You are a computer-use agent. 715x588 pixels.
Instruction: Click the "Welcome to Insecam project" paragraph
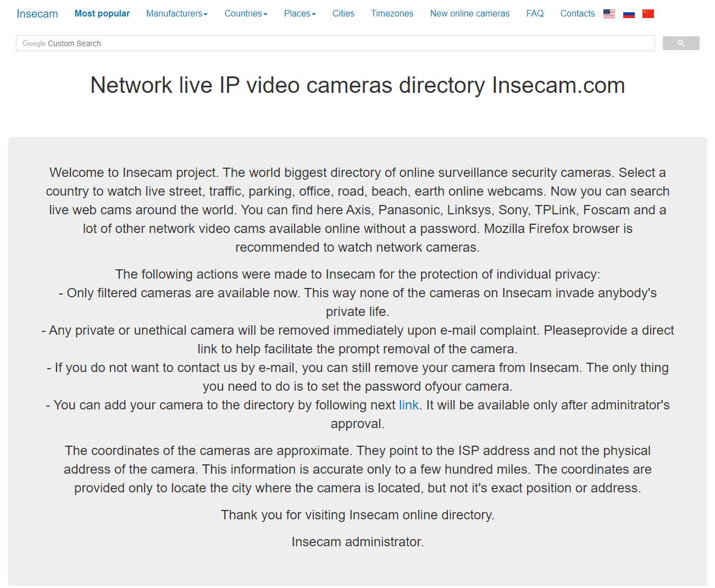click(x=357, y=210)
